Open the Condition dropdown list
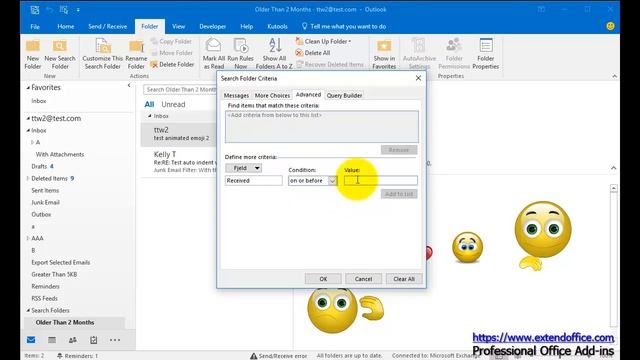The image size is (640, 360). [332, 180]
